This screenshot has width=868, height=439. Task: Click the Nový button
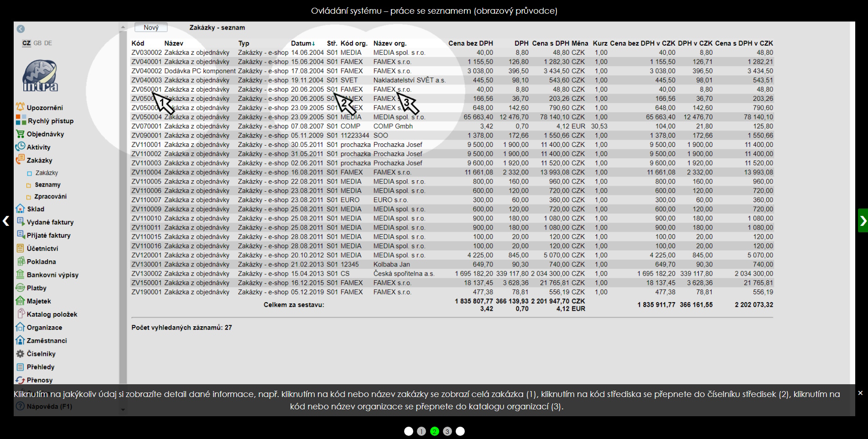click(x=151, y=27)
